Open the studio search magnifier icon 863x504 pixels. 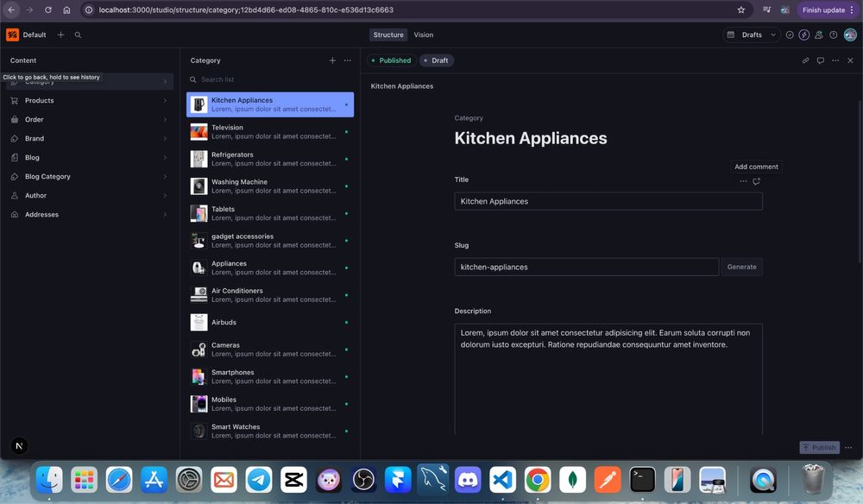pyautogui.click(x=78, y=35)
